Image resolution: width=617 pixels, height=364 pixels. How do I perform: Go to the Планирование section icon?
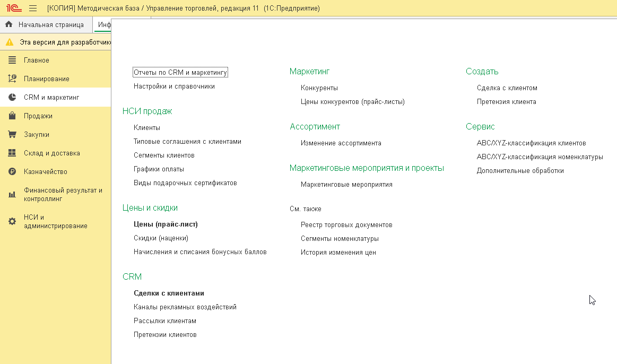12,79
